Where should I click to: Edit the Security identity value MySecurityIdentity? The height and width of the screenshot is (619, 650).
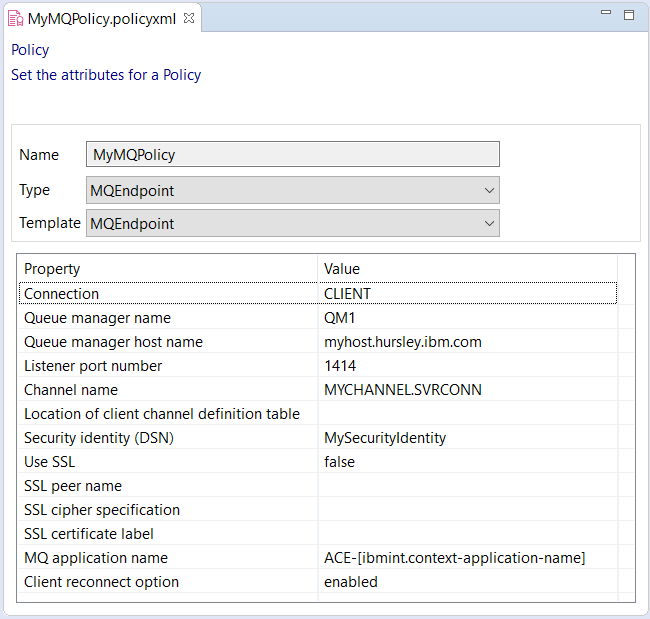(467, 438)
